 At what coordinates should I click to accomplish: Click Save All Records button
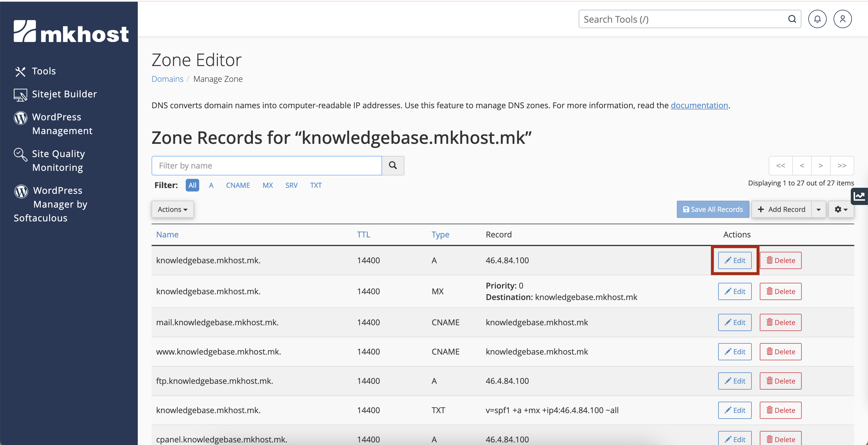tap(713, 210)
